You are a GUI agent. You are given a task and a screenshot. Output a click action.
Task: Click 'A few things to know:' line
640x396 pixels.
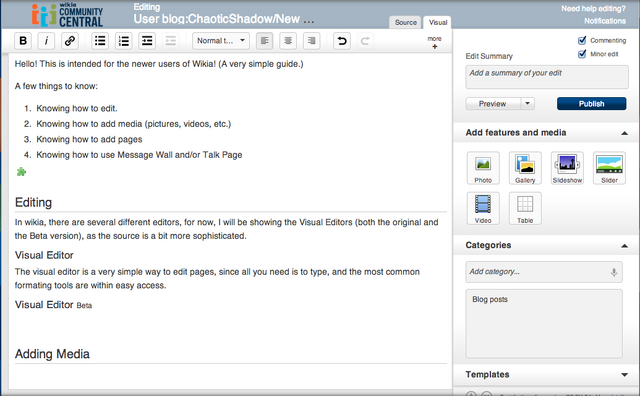point(56,86)
